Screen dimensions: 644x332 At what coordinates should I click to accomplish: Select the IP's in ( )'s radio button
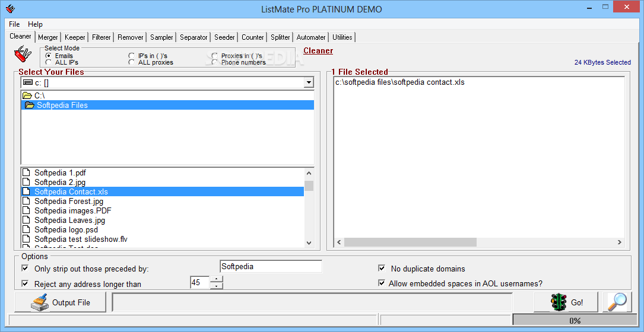[x=131, y=55]
